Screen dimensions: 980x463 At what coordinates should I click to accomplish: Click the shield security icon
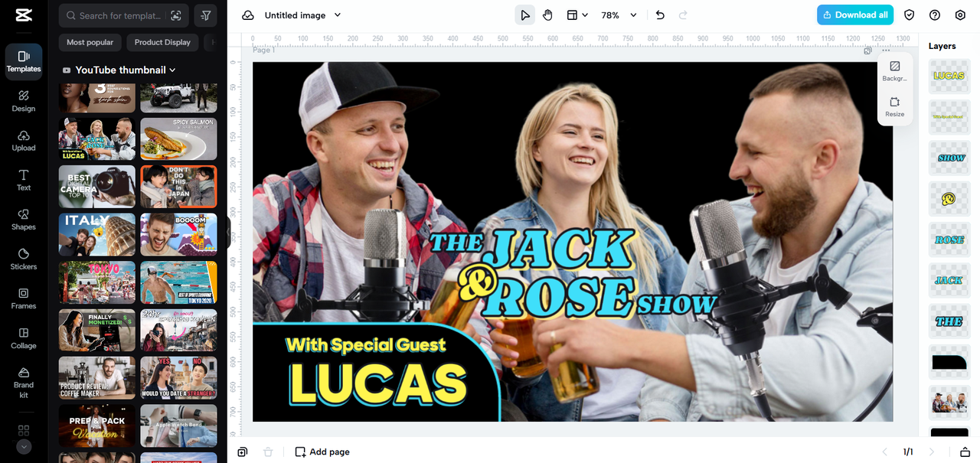[910, 15]
